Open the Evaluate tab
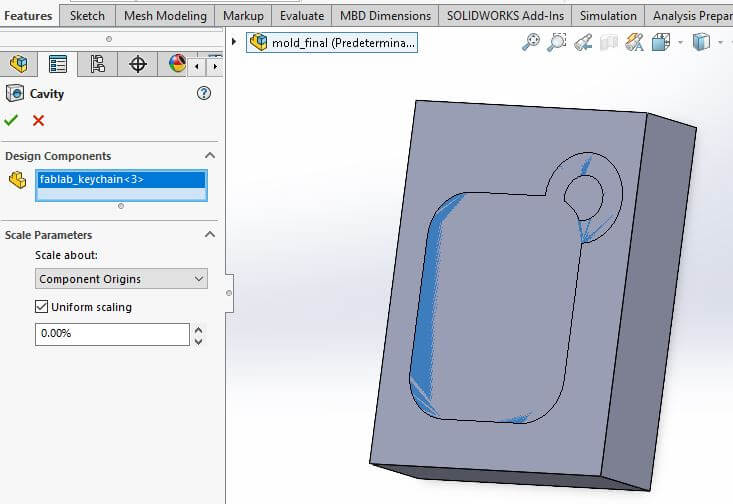The height and width of the screenshot is (504, 733). click(302, 15)
